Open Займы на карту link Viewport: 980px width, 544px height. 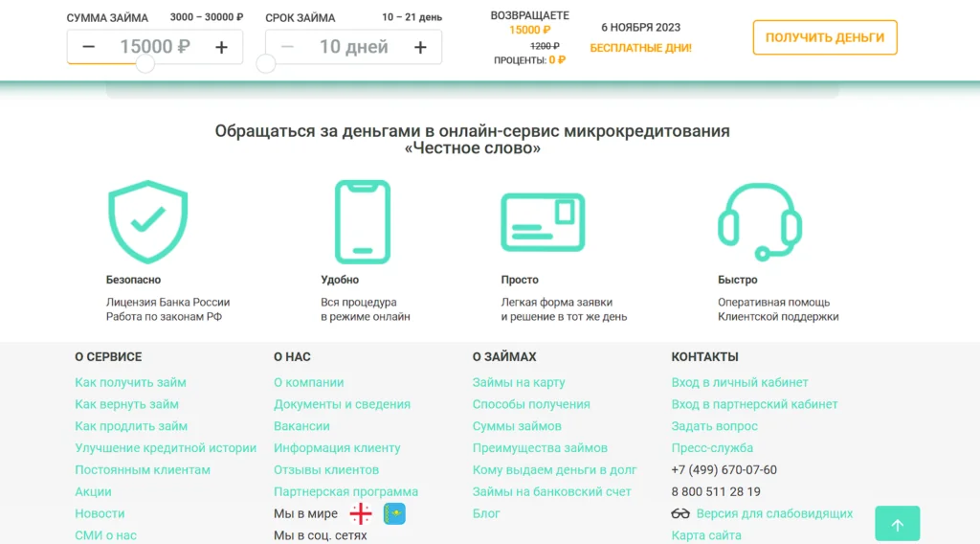tap(519, 382)
